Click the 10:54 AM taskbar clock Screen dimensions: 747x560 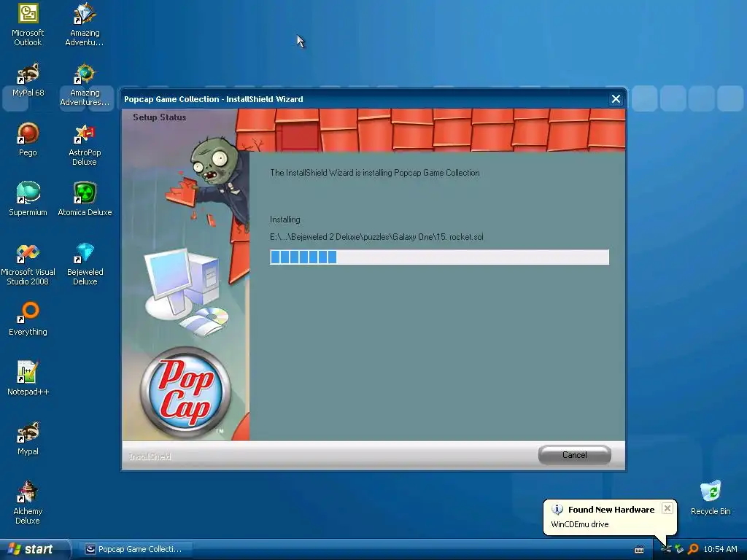pos(720,549)
